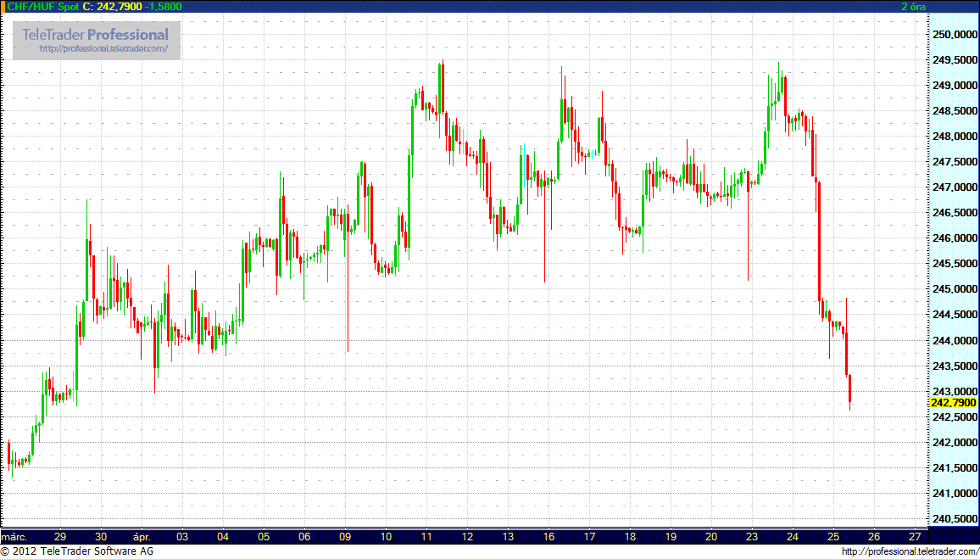This screenshot has width=980, height=559.
Task: Click the 247,0000 price axis label
Action: 954,187
